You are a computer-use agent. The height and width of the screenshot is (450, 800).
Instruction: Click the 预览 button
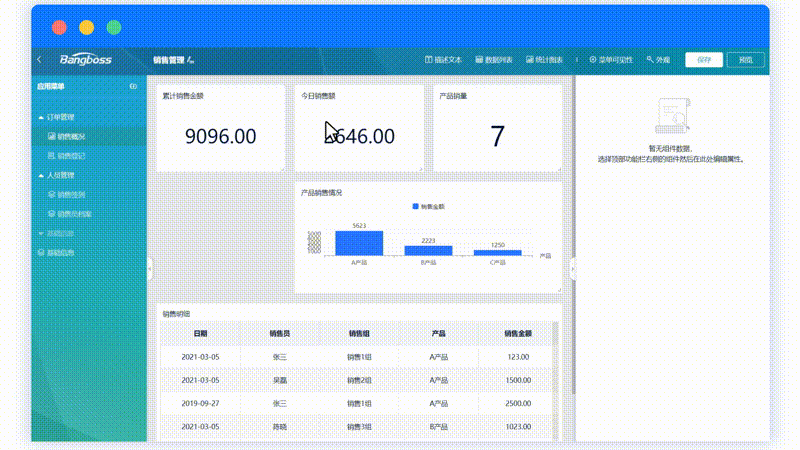tap(745, 60)
